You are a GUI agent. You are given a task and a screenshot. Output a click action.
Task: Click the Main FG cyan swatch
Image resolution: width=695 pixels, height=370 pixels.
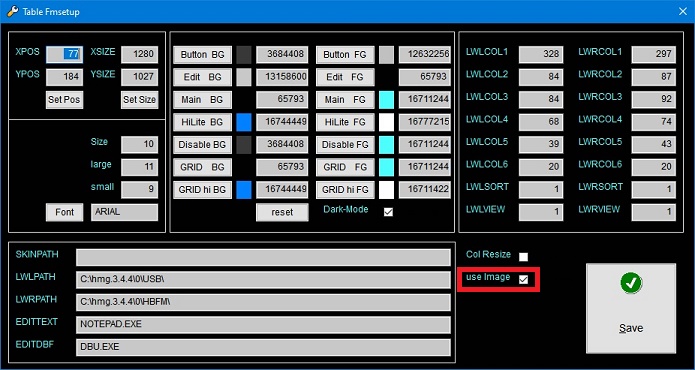(387, 100)
